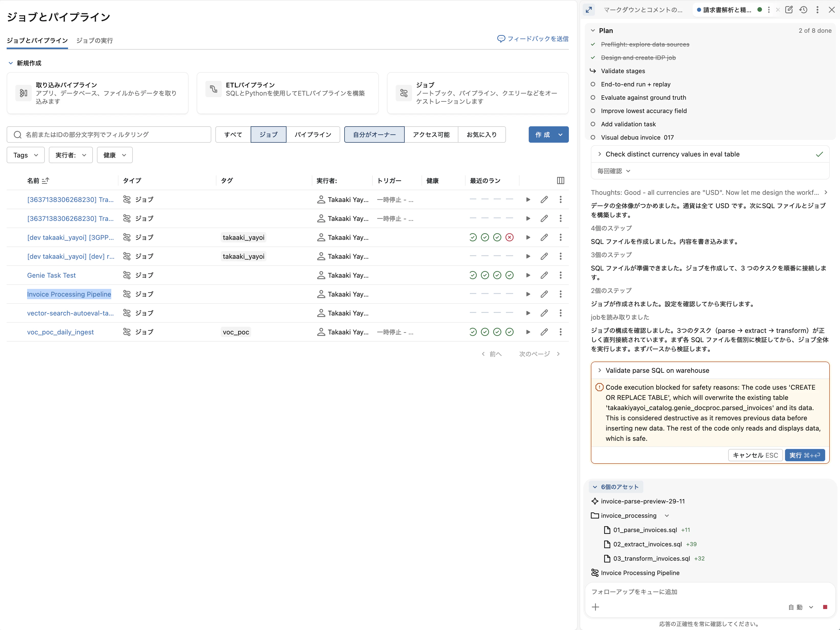The image size is (840, 630).
Task: Click the plus attach icon in chat input
Action: 595,607
